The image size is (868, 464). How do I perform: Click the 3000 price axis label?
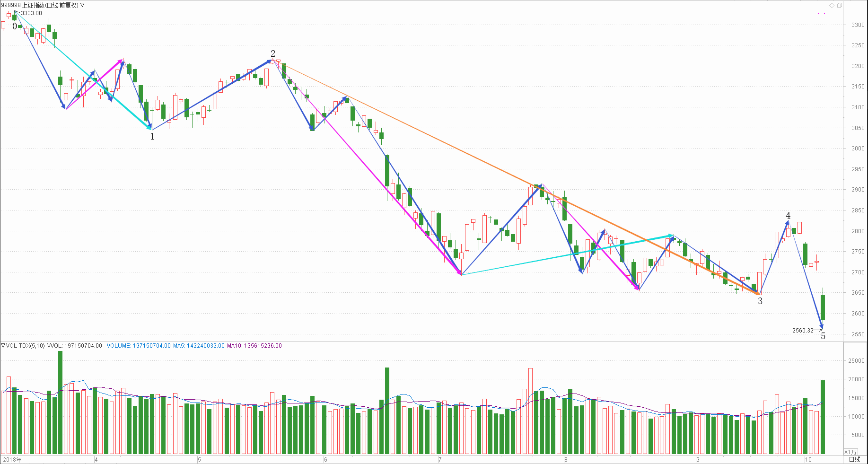point(858,149)
